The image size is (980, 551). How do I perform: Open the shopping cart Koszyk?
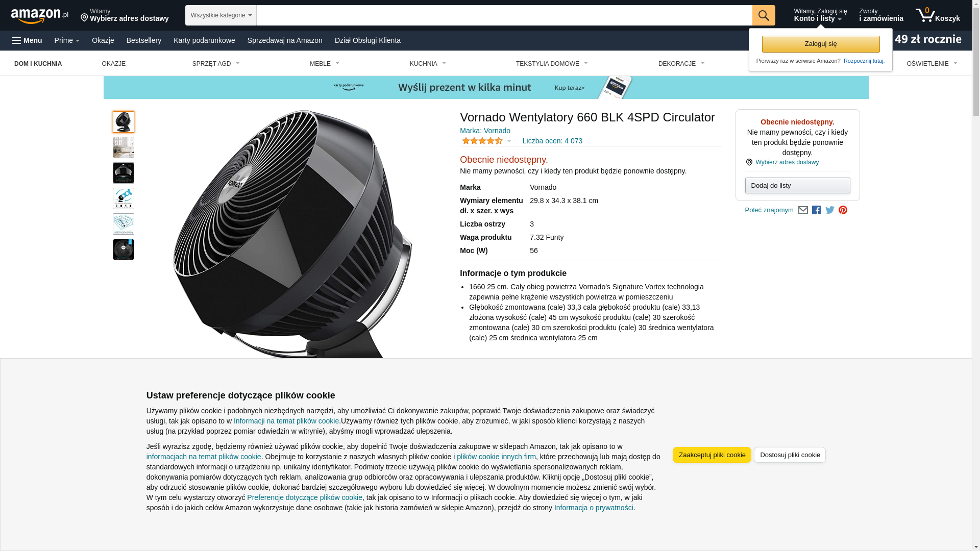(x=938, y=15)
